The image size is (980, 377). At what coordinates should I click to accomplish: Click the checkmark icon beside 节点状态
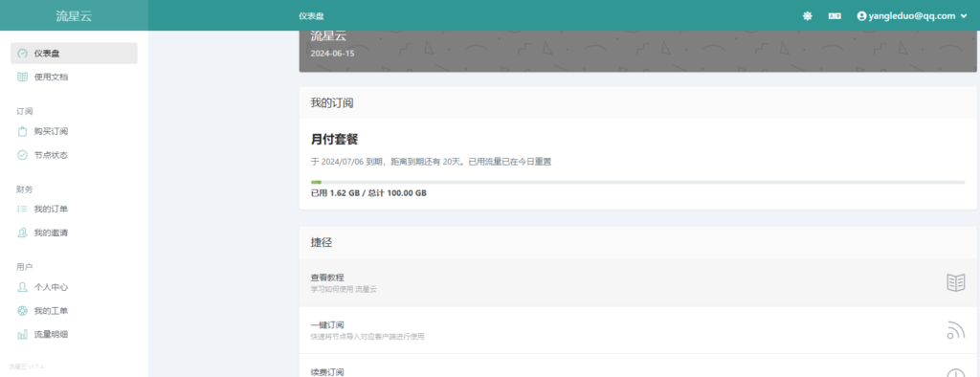(23, 155)
